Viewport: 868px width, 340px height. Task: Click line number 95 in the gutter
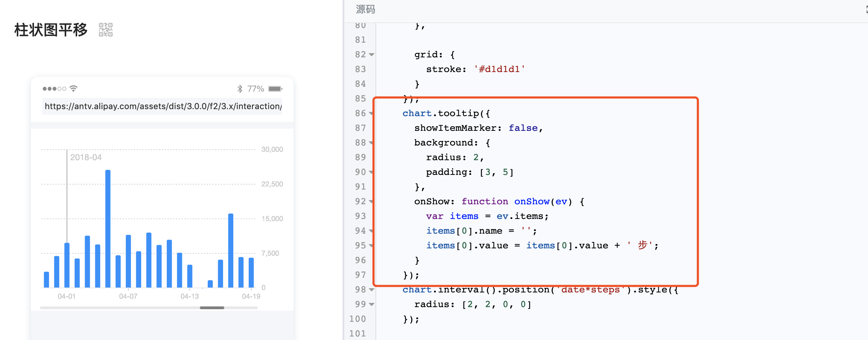360,245
